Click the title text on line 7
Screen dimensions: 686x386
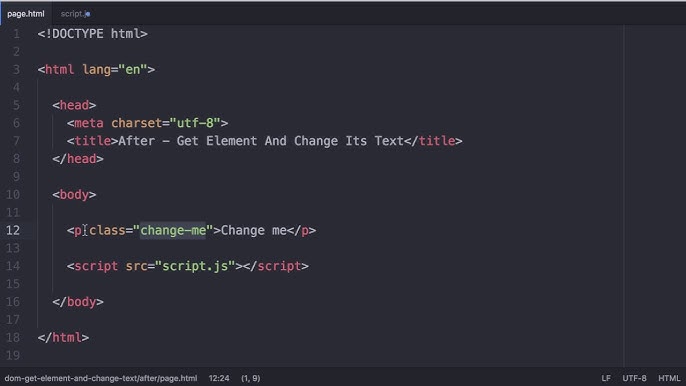click(261, 141)
